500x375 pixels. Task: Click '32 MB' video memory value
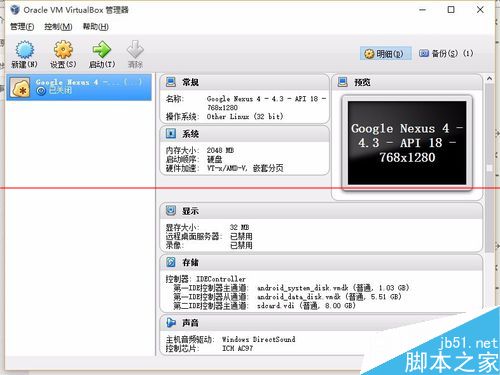[x=239, y=227]
